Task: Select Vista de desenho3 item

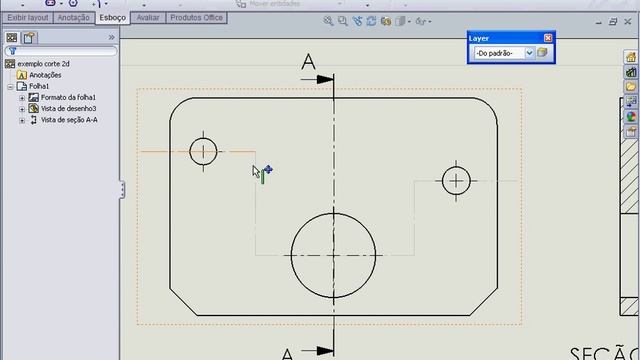Action: [x=69, y=109]
